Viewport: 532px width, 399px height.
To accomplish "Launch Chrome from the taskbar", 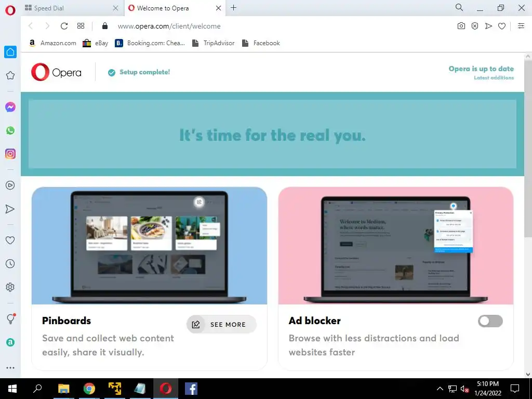I will tap(89, 389).
